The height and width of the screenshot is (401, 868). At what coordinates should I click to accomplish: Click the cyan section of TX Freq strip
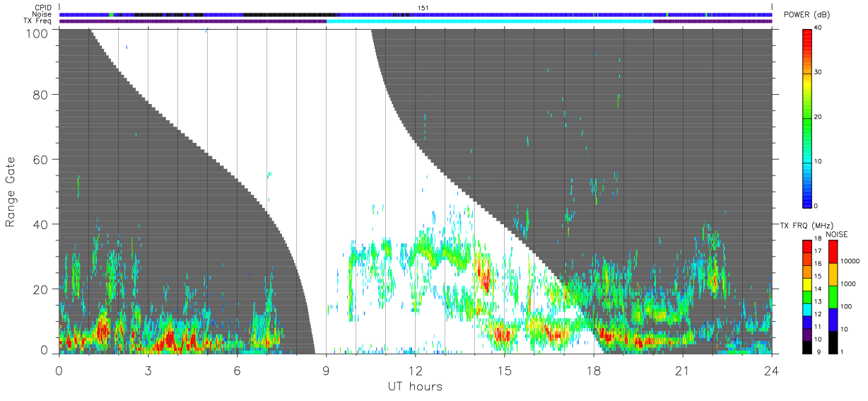490,21
